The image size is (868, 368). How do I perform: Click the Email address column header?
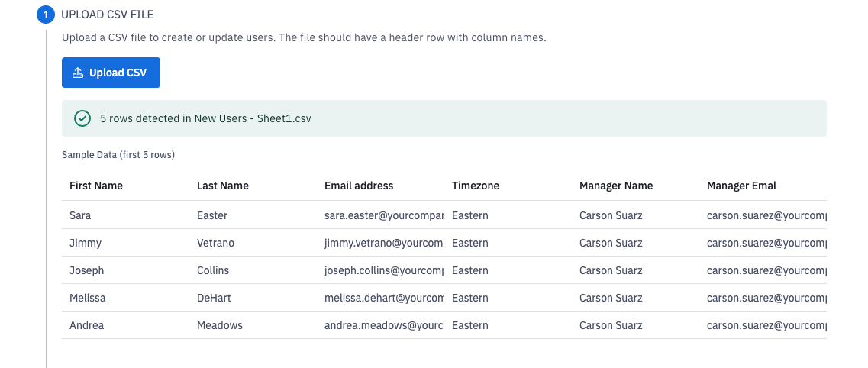[359, 186]
